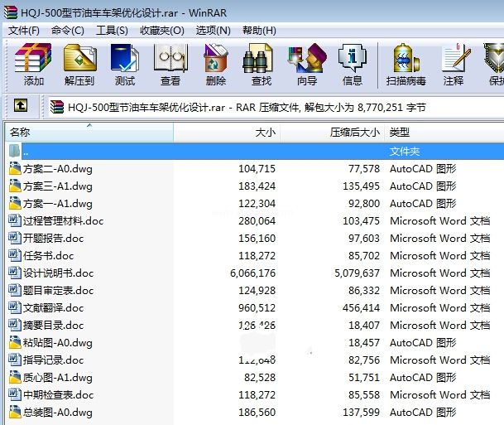This screenshot has width=504, height=425.
Task: Click the folder icon of the parent row
Action: (15, 152)
